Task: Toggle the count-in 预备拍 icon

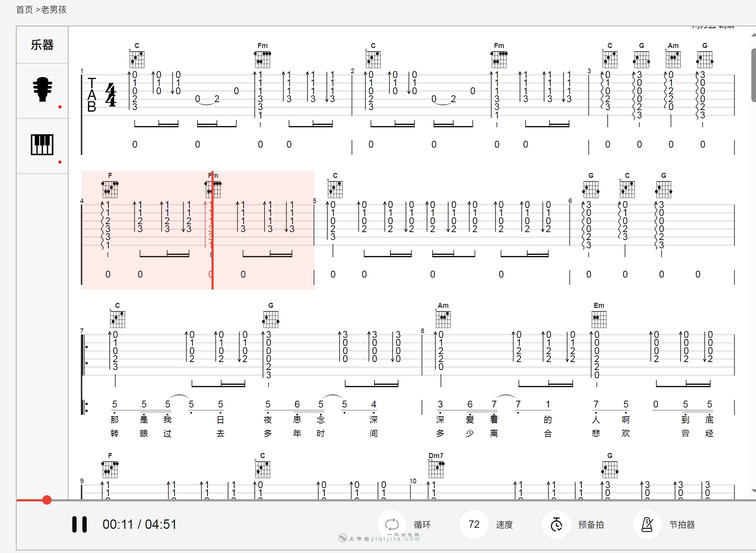Action: [x=556, y=524]
